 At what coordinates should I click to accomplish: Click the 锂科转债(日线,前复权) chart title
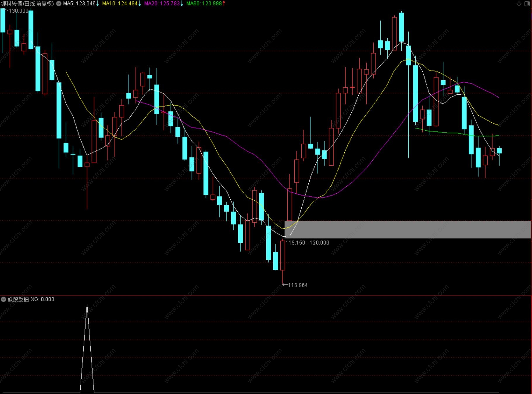27,4
